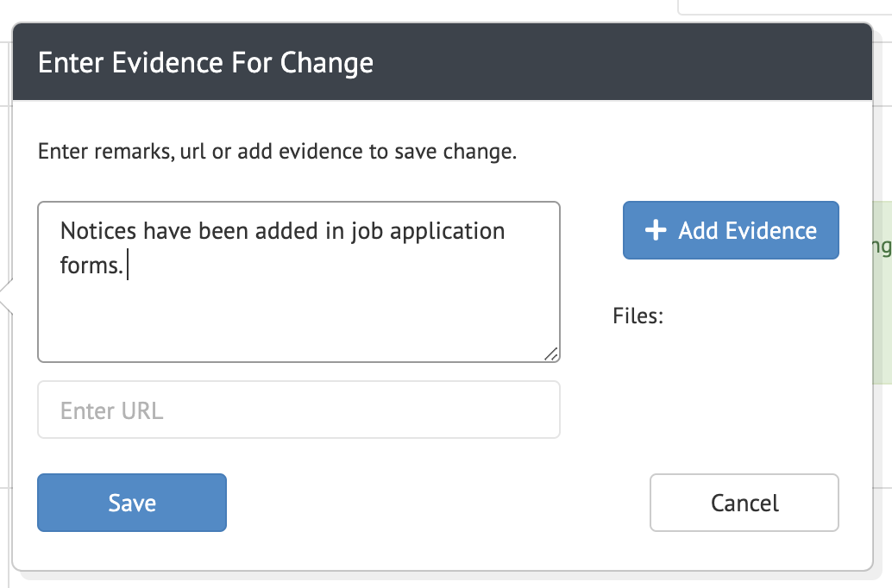
Task: Click the empty area of remarks textarea
Action: click(298, 319)
